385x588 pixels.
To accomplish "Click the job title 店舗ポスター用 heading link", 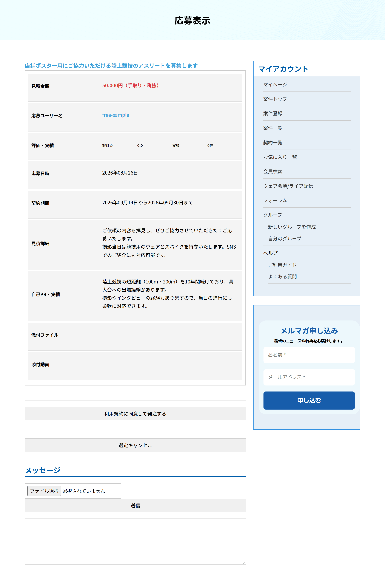I will point(111,66).
